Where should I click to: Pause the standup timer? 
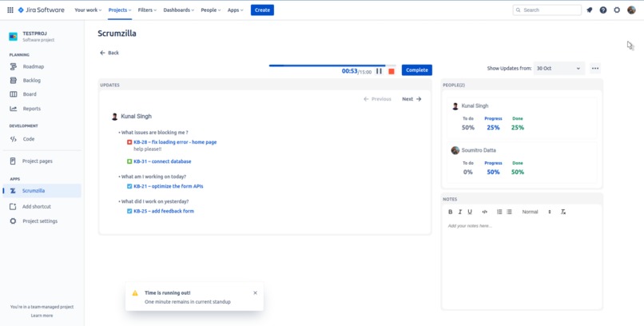point(379,71)
